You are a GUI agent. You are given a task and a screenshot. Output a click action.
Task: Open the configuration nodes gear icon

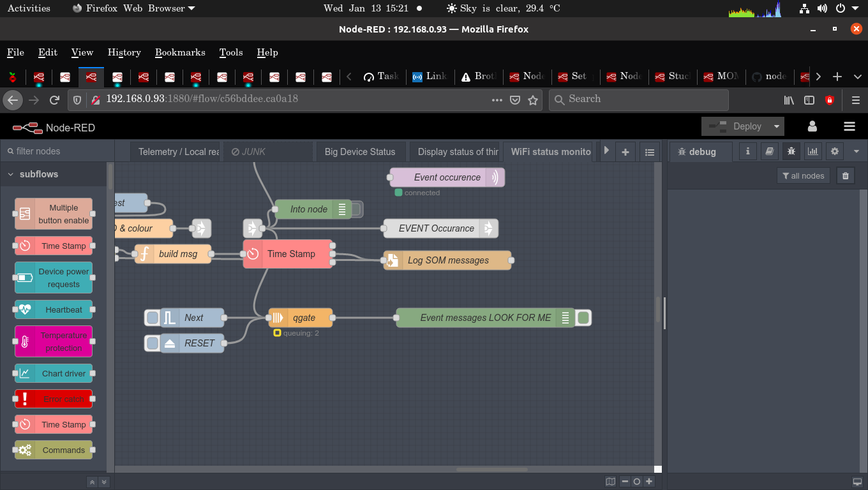[x=834, y=151]
